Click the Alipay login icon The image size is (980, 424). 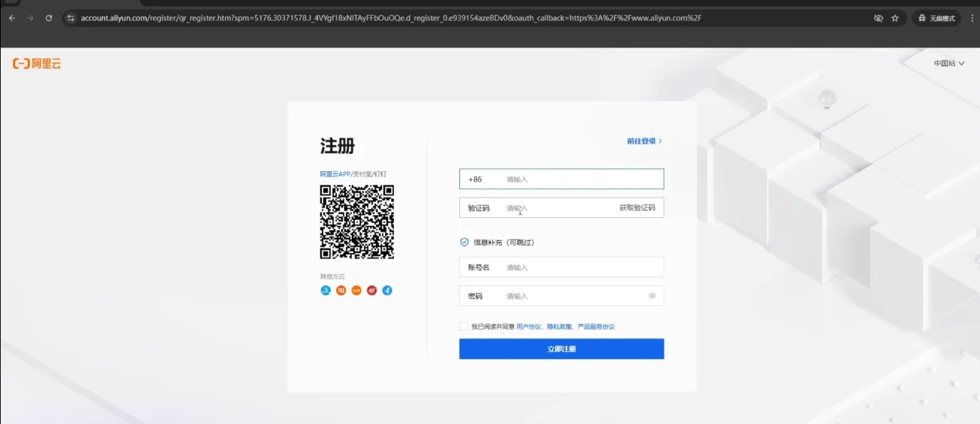(325, 291)
